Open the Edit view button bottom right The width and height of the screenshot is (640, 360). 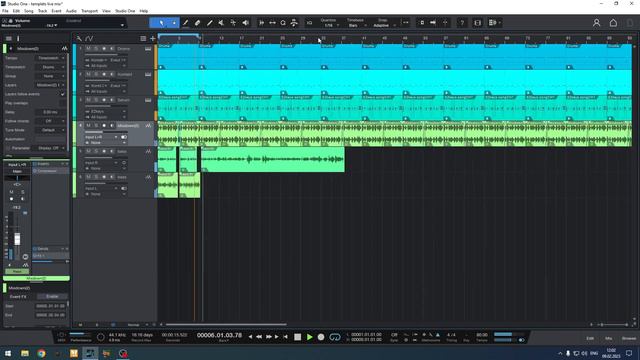[x=590, y=338]
